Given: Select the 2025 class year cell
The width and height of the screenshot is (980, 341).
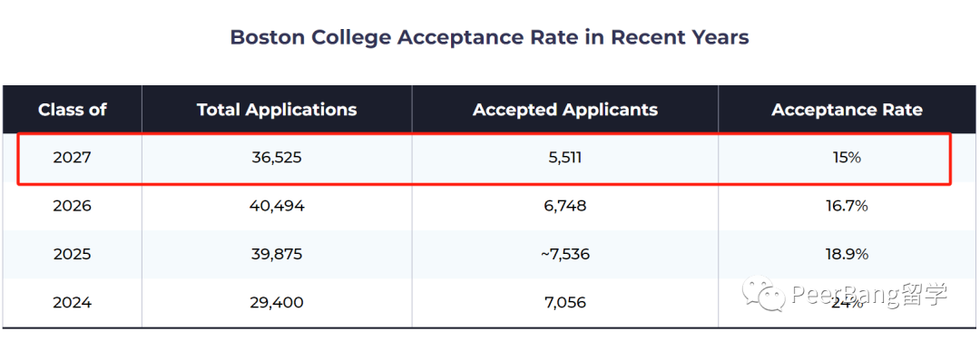Looking at the screenshot, I should point(73,254).
